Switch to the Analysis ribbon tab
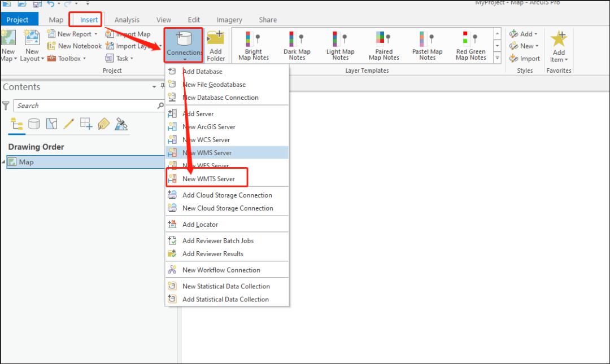 (x=127, y=20)
